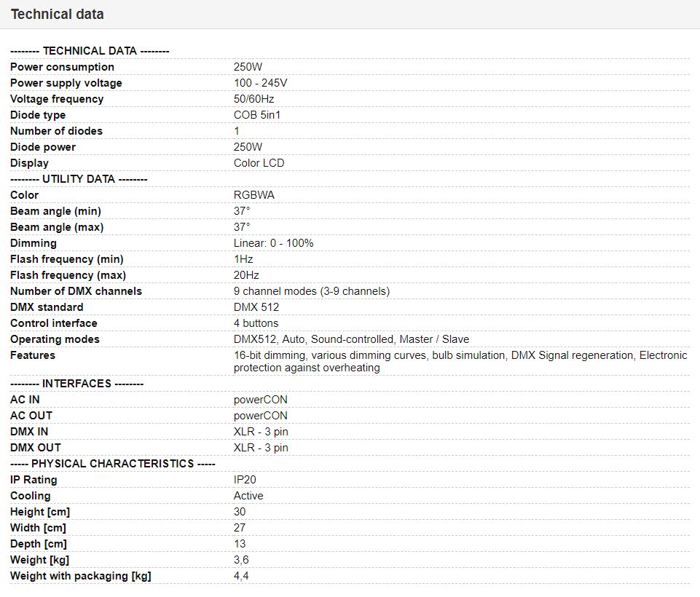700x597 pixels.
Task: Click the '20Hz' flash frequency value
Action: 246,275
